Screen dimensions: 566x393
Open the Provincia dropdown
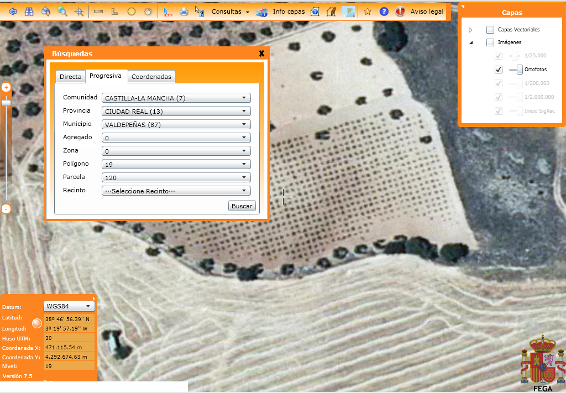tap(176, 111)
